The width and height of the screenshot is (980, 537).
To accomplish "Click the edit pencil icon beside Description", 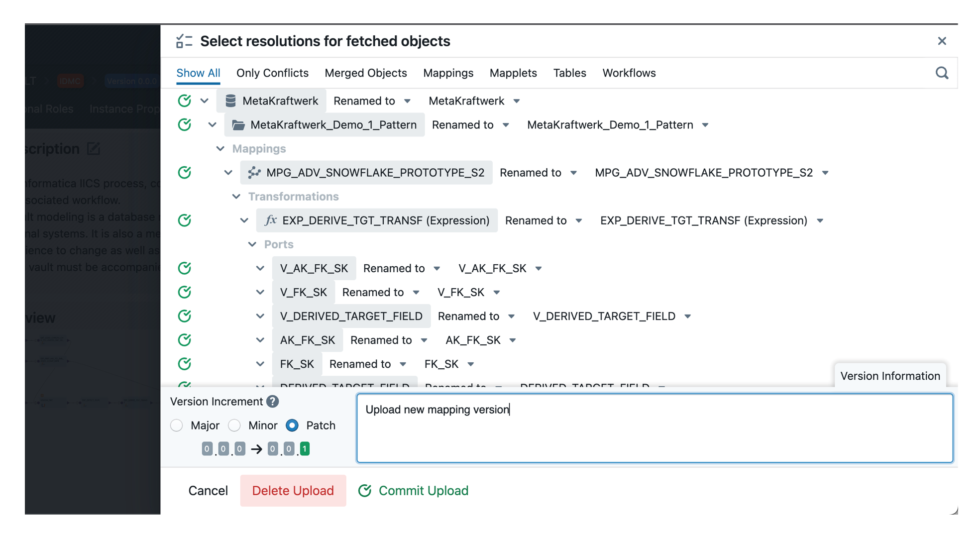I will pyautogui.click(x=94, y=149).
